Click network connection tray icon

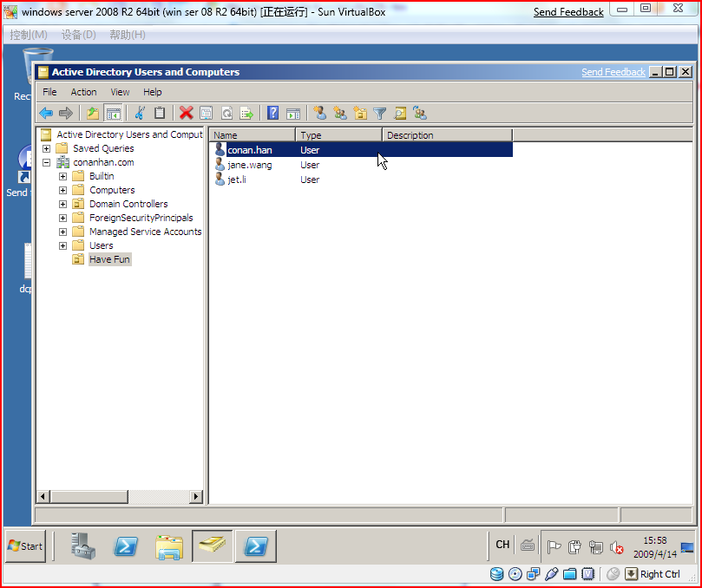click(596, 547)
